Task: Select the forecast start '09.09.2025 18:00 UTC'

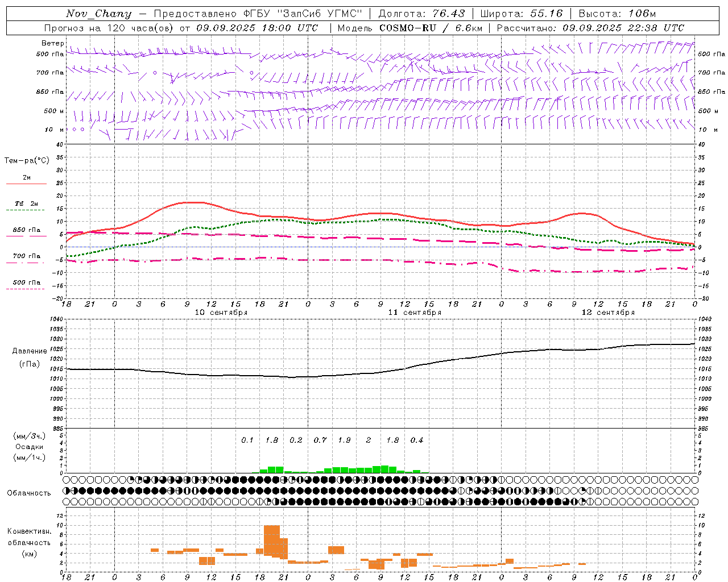Action: (257, 28)
